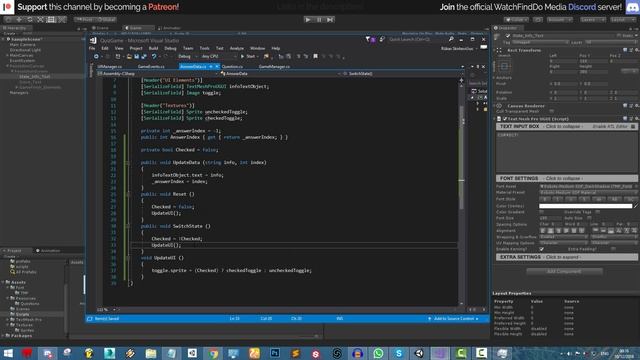Select the Unity Hand tool
Screen dimensions: 640x360
tap(8, 20)
